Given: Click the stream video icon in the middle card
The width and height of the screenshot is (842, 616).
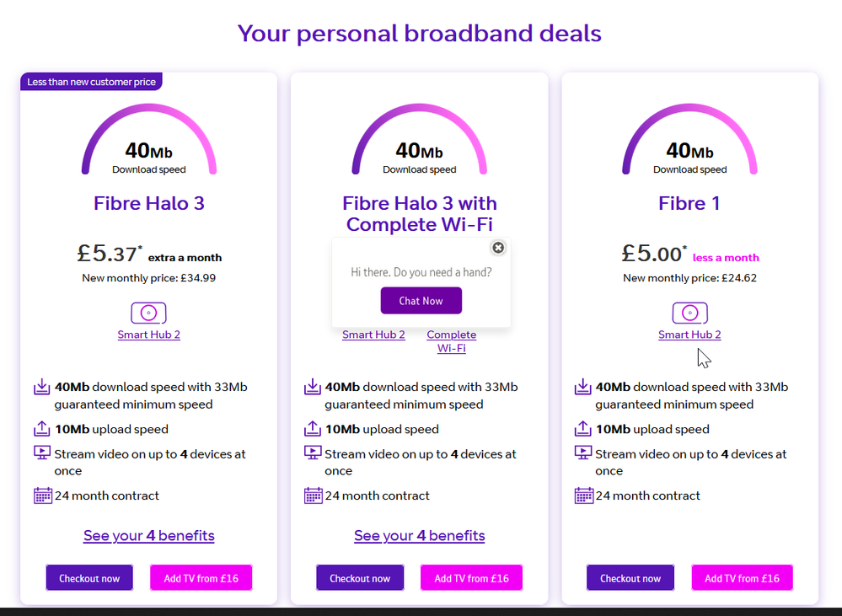Looking at the screenshot, I should (x=313, y=453).
